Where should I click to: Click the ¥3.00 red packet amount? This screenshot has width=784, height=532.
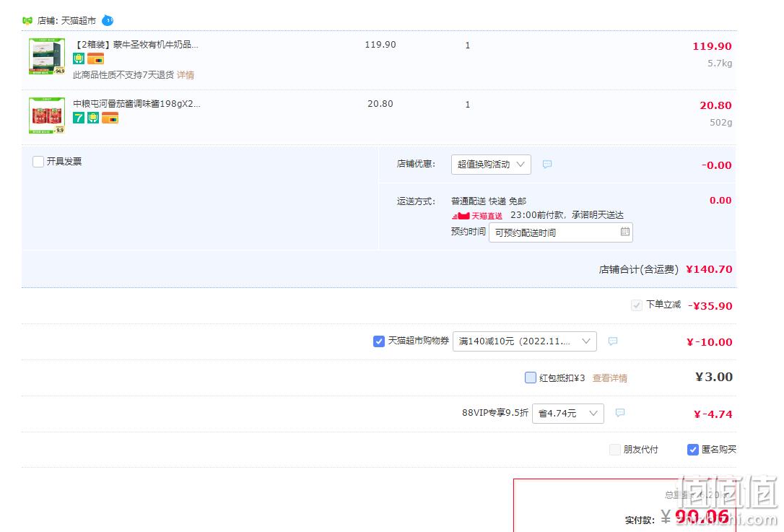[714, 377]
